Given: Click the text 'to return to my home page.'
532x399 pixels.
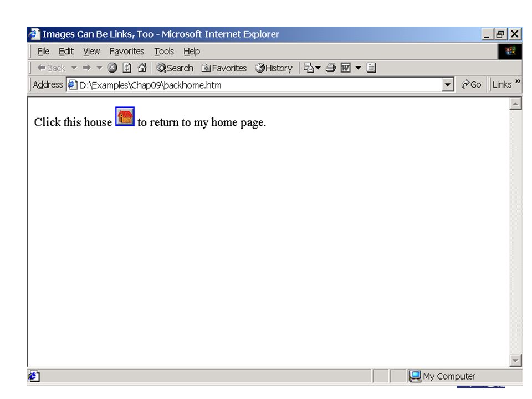Looking at the screenshot, I should tap(202, 122).
